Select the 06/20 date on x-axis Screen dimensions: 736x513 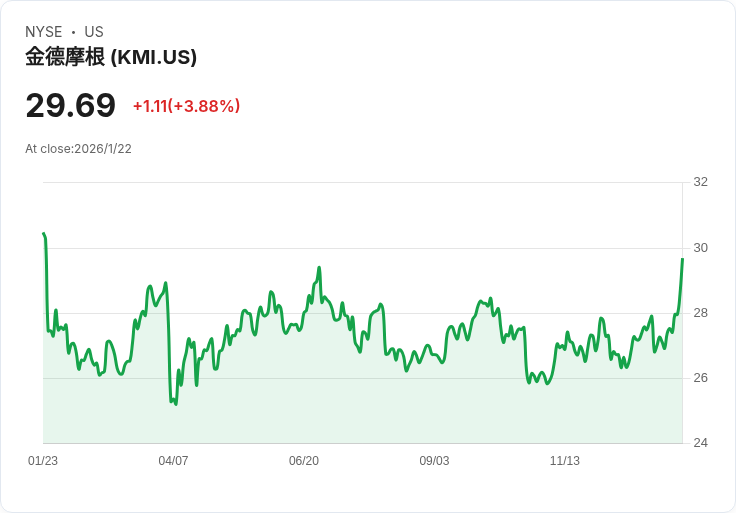pyautogui.click(x=304, y=461)
